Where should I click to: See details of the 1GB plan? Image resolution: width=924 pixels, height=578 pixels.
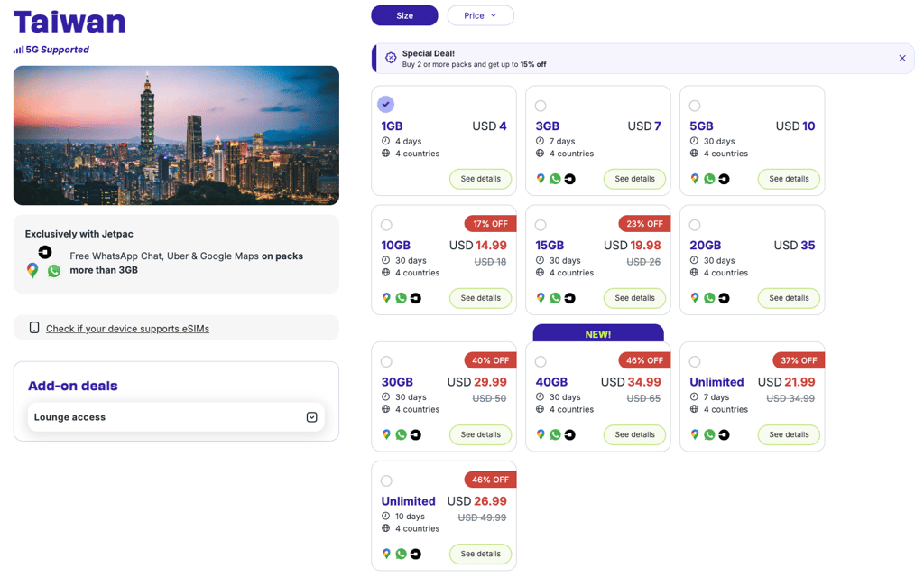[480, 179]
